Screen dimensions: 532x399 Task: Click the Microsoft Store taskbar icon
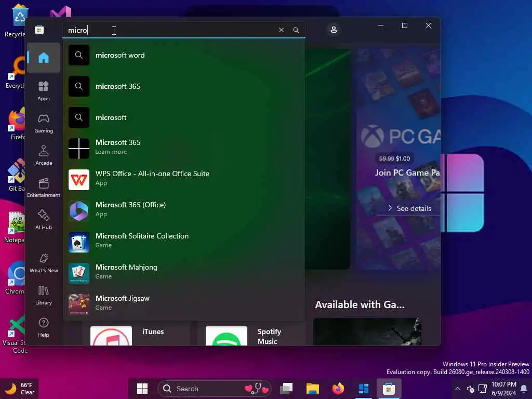pos(389,389)
